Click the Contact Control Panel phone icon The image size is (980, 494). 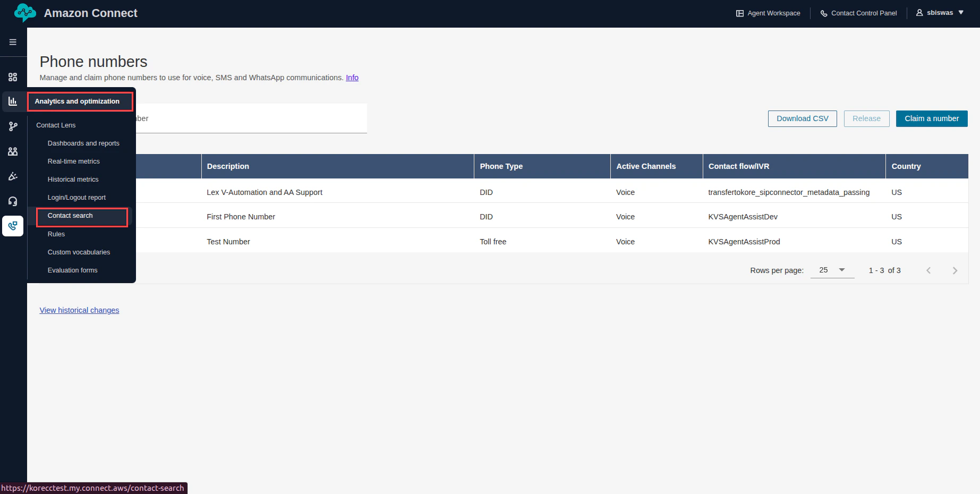pos(824,13)
